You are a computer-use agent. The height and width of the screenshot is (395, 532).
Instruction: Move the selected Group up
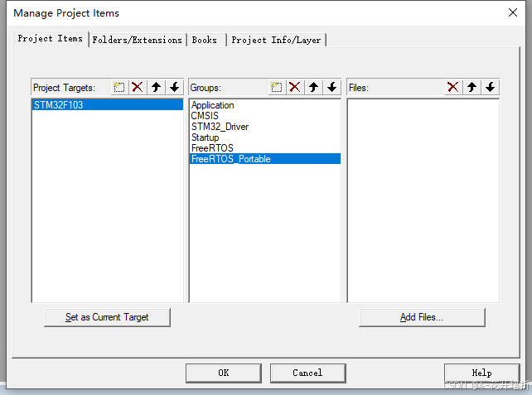point(313,87)
